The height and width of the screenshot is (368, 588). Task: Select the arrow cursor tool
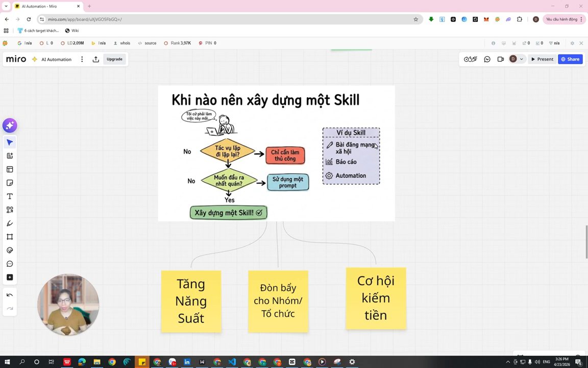point(10,142)
